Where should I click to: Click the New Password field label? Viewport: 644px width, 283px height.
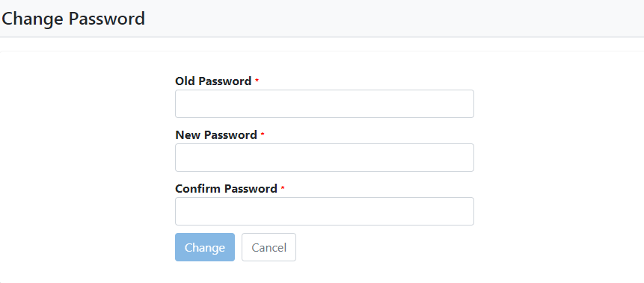coord(216,135)
